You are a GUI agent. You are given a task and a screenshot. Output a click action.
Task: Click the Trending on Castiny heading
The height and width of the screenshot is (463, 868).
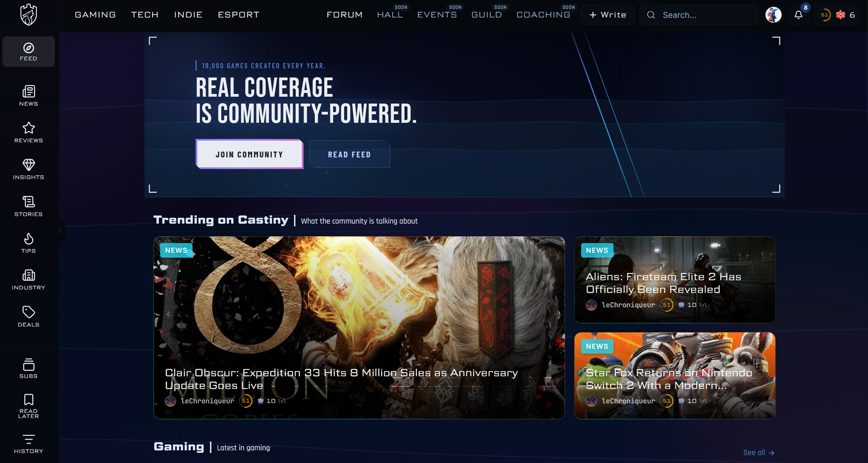tap(221, 220)
